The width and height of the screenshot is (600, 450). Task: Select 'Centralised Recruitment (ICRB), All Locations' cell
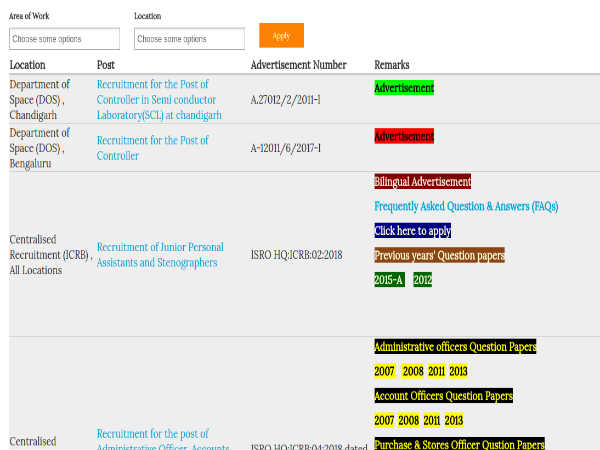point(51,255)
